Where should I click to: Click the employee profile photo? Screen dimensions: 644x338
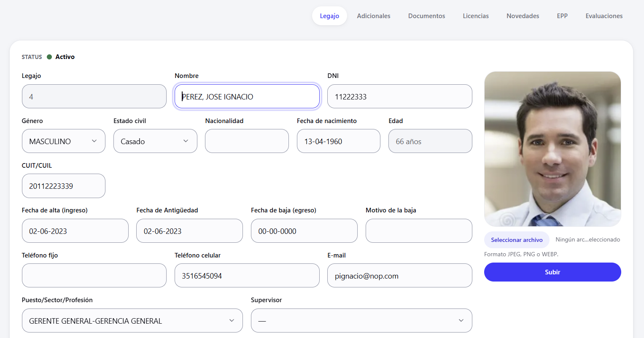pyautogui.click(x=552, y=149)
